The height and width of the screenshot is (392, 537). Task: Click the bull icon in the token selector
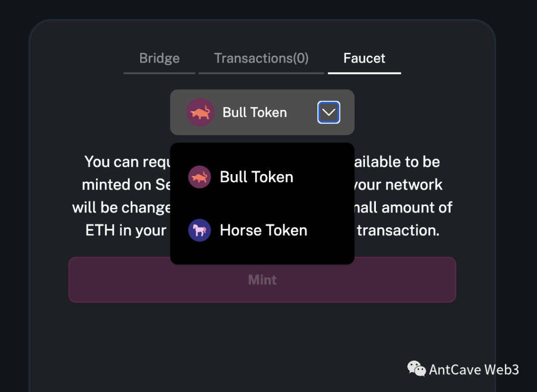(x=200, y=112)
